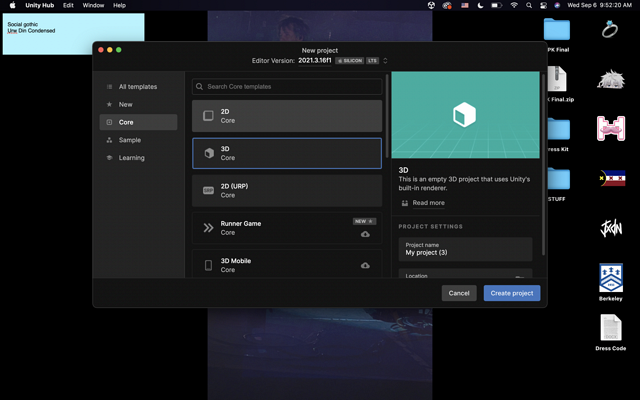Open the Edit menu
This screenshot has height=400, width=640.
[x=68, y=5]
